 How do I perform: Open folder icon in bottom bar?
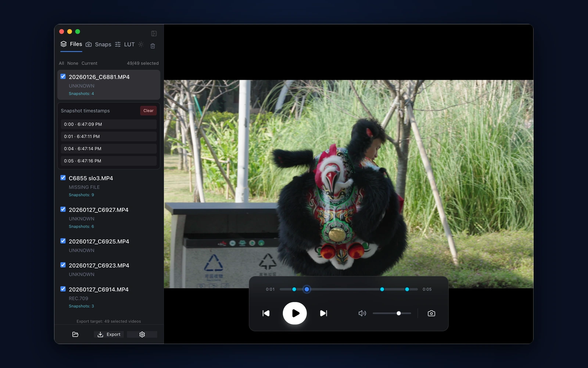coord(75,334)
